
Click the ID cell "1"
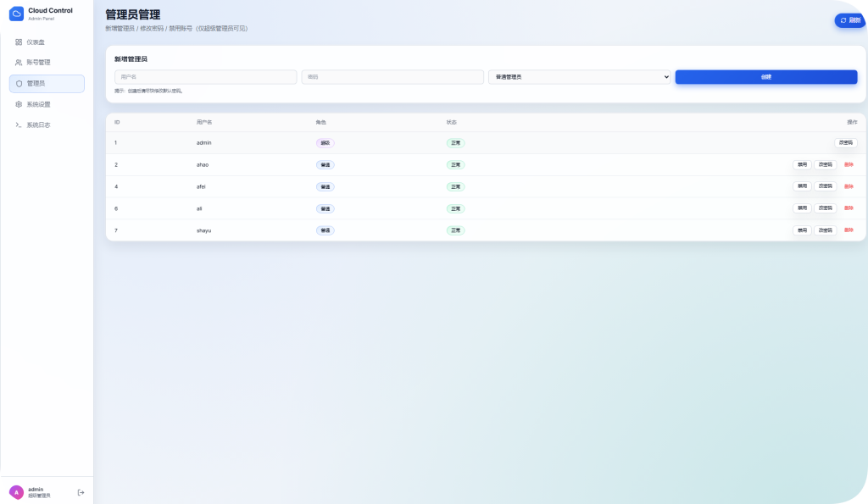115,143
